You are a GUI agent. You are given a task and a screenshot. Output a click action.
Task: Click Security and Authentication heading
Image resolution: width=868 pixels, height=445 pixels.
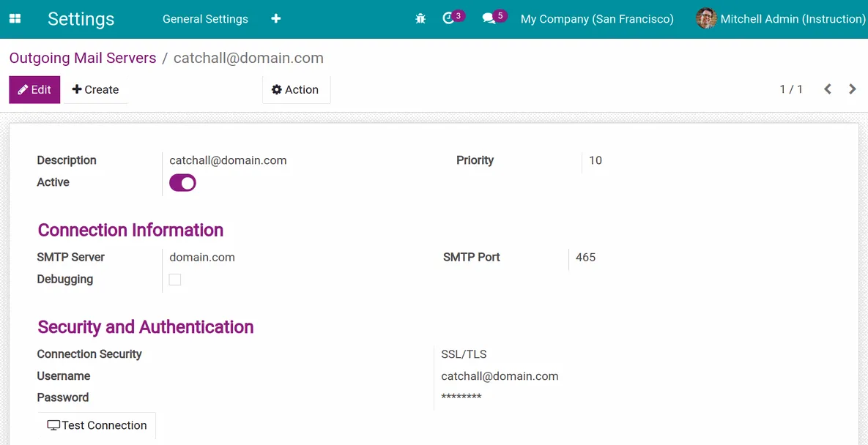pyautogui.click(x=146, y=326)
